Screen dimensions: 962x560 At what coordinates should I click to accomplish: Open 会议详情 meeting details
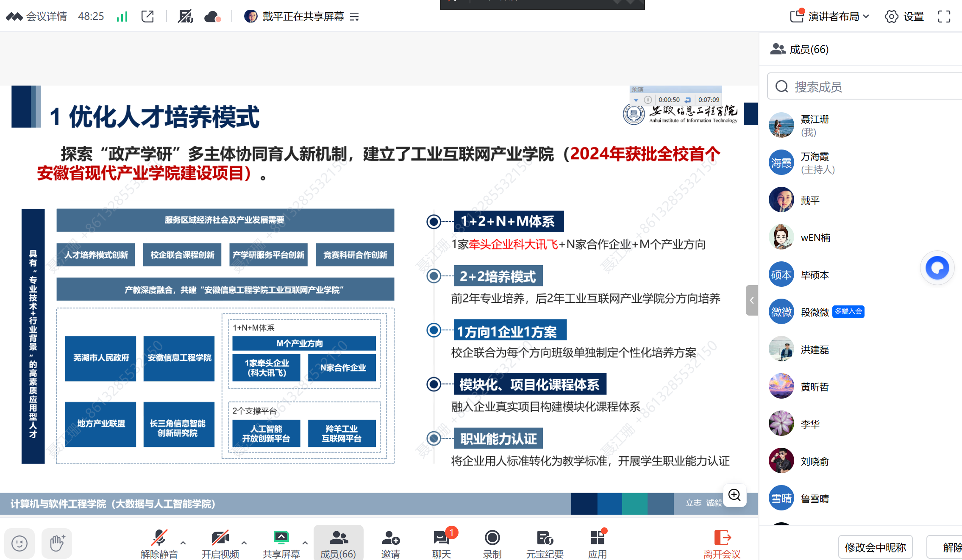[x=46, y=16]
